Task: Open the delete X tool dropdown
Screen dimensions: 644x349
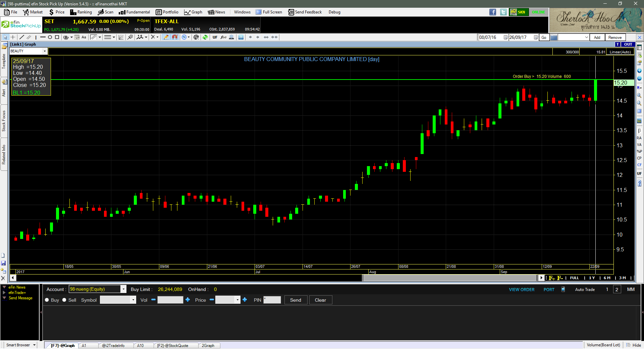Action: coord(158,37)
